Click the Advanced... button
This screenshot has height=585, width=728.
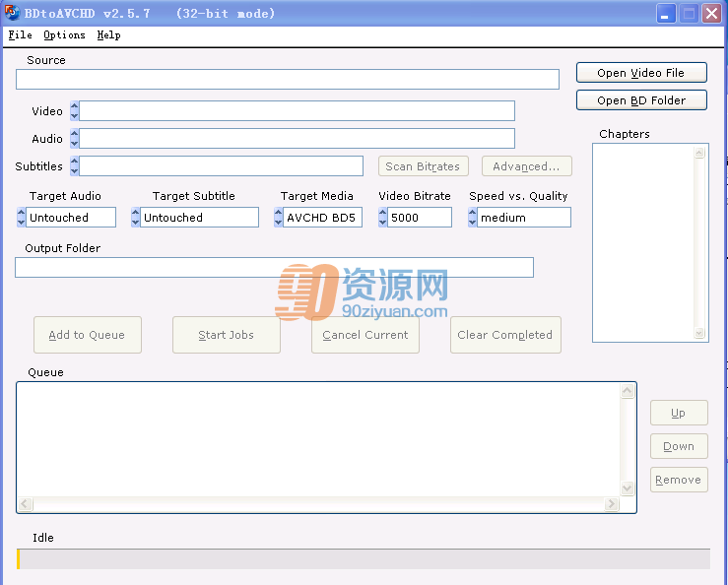(526, 166)
